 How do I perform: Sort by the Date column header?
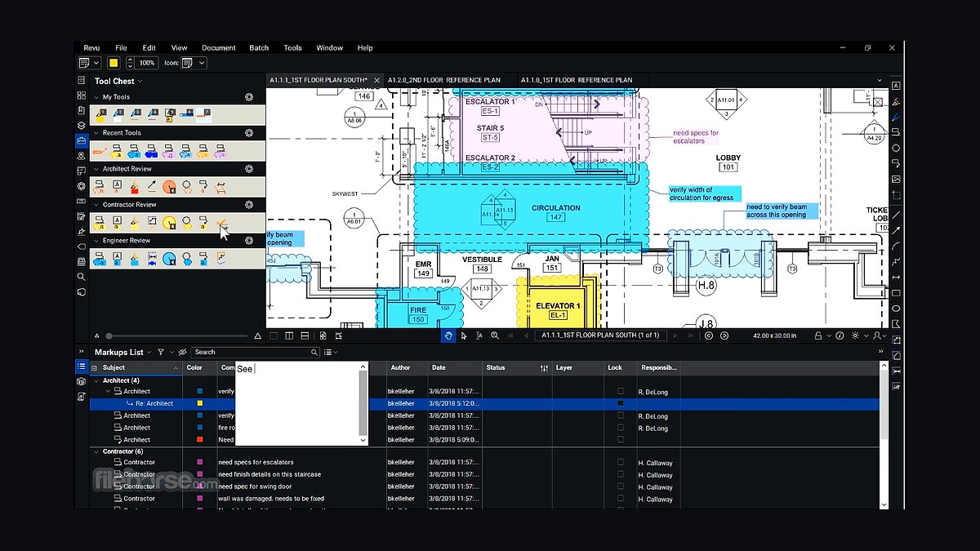click(439, 368)
